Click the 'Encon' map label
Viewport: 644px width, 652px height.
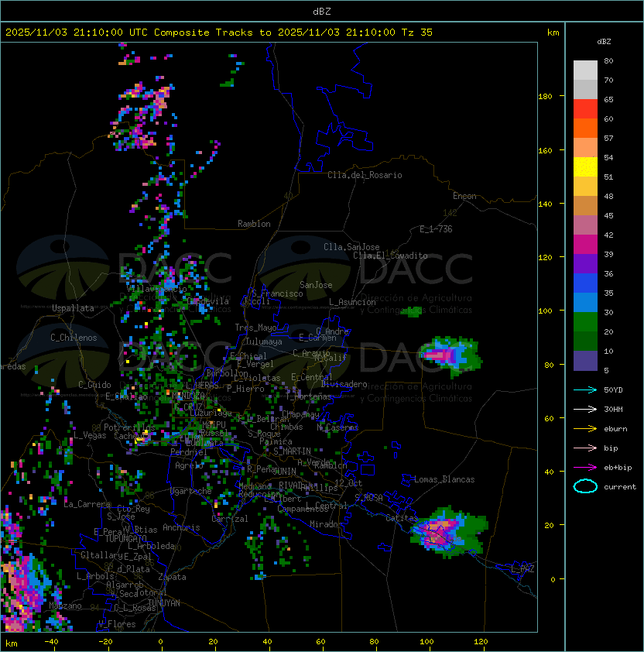pos(464,196)
